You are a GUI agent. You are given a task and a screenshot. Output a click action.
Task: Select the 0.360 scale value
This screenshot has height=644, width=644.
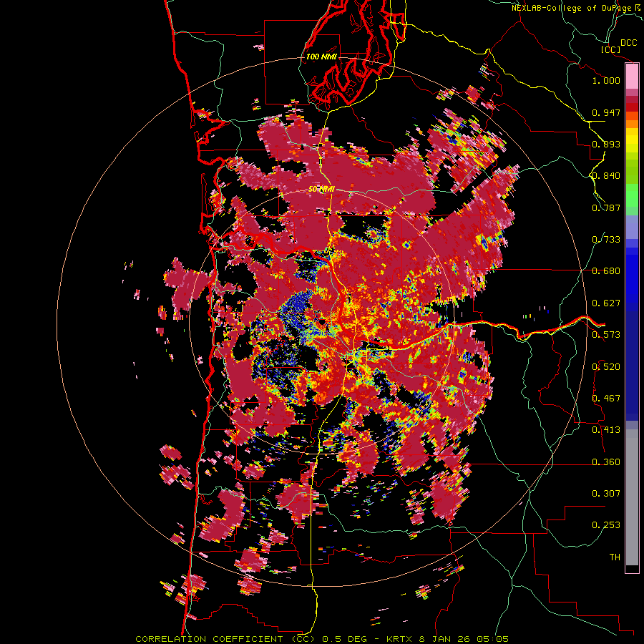[x=606, y=462]
